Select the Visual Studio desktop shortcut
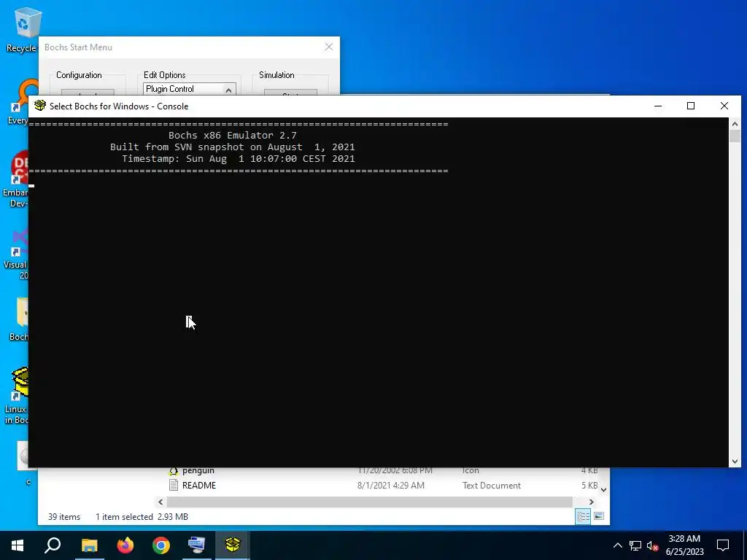Viewport: 747px width, 560px height. tap(17, 254)
